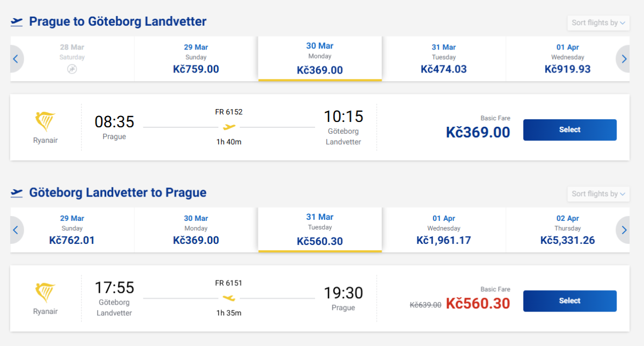Click the plane icon beside Göteborg to Prague heading
This screenshot has height=346, width=644.
(x=17, y=193)
